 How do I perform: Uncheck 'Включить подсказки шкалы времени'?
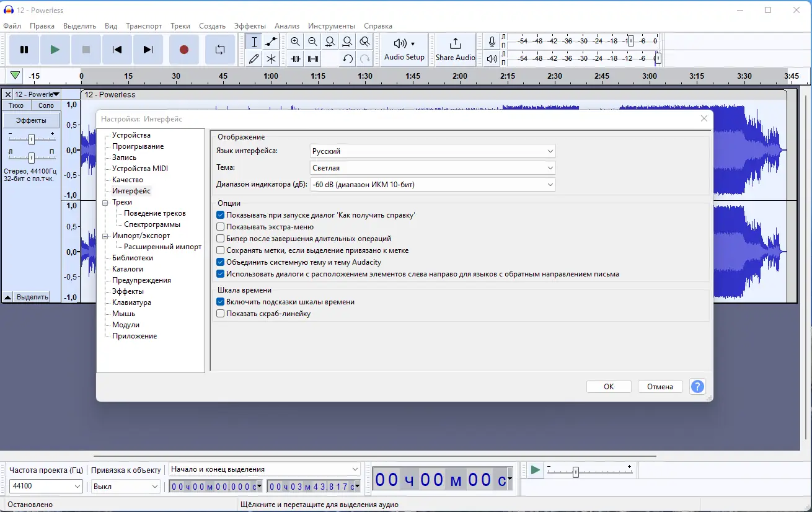point(221,302)
